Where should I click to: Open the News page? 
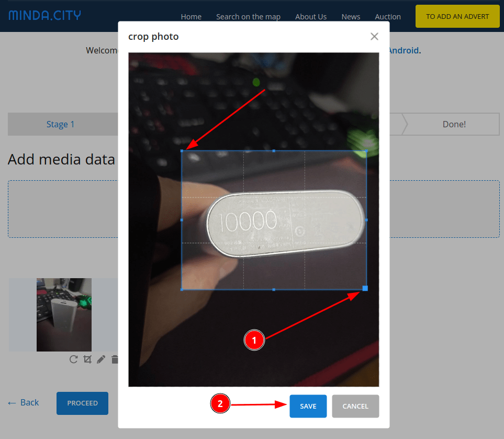351,17
